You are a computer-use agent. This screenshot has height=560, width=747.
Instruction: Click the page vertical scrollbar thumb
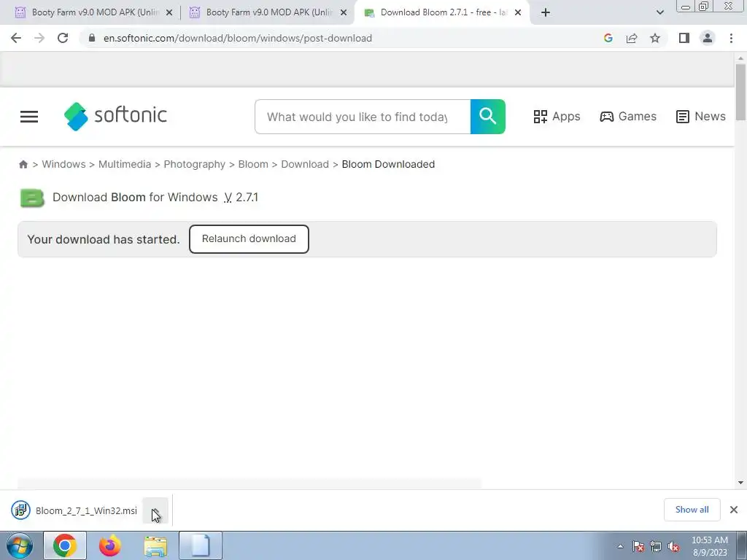tap(740, 93)
